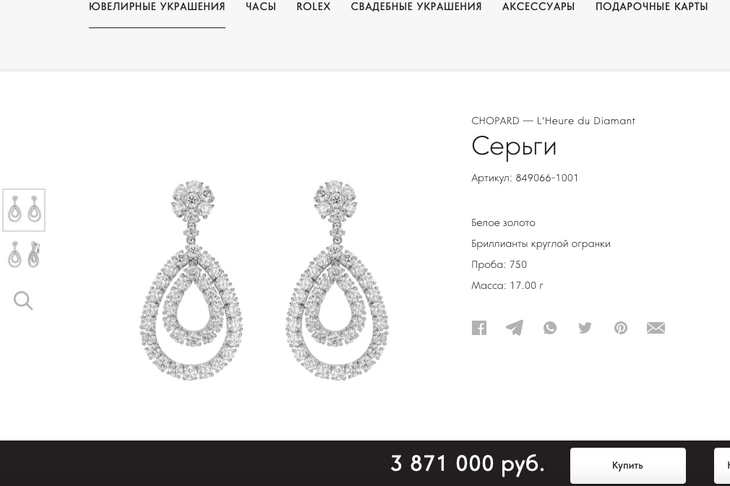Open the Chopard L'Heure du Diamant collection link
The height and width of the screenshot is (486, 730).
(553, 121)
